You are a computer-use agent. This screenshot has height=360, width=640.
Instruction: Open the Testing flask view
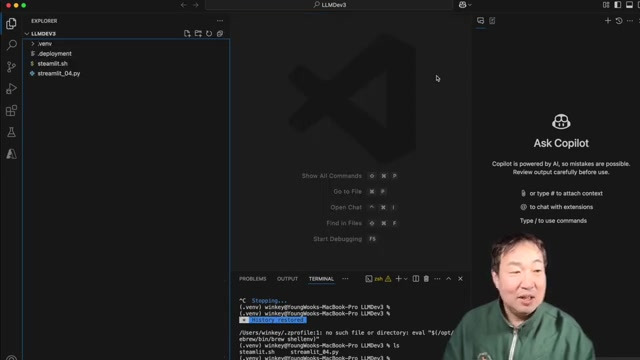(x=11, y=132)
